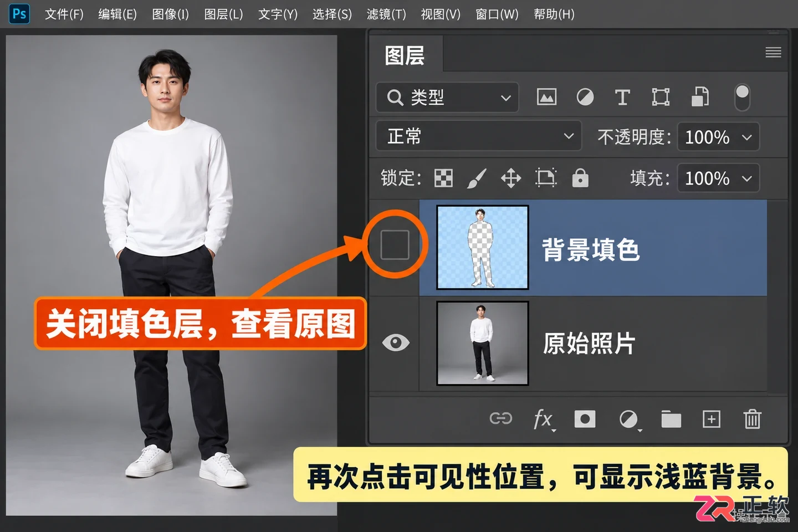
Task: Open the 文件(F) menu
Action: tap(64, 14)
